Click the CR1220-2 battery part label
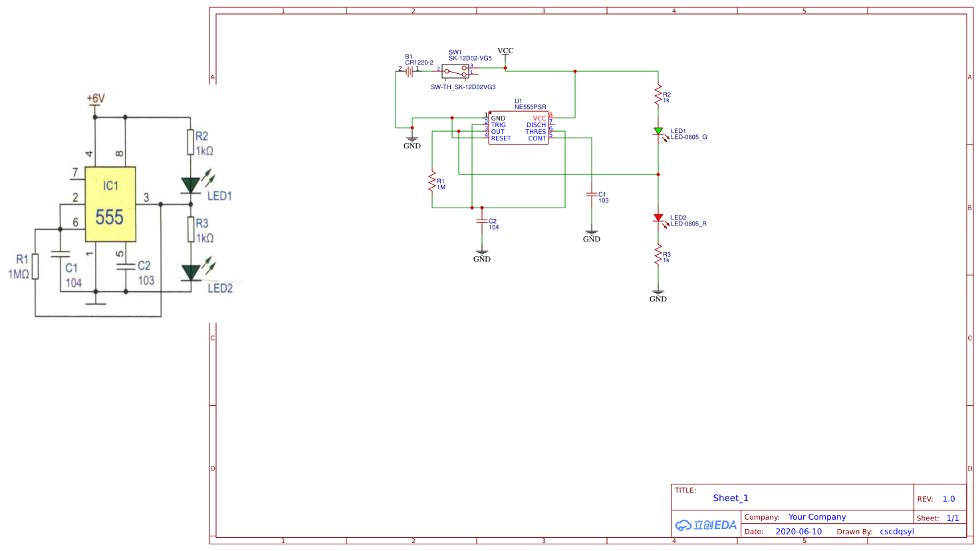Screen dimensions: 980x551 tap(419, 63)
